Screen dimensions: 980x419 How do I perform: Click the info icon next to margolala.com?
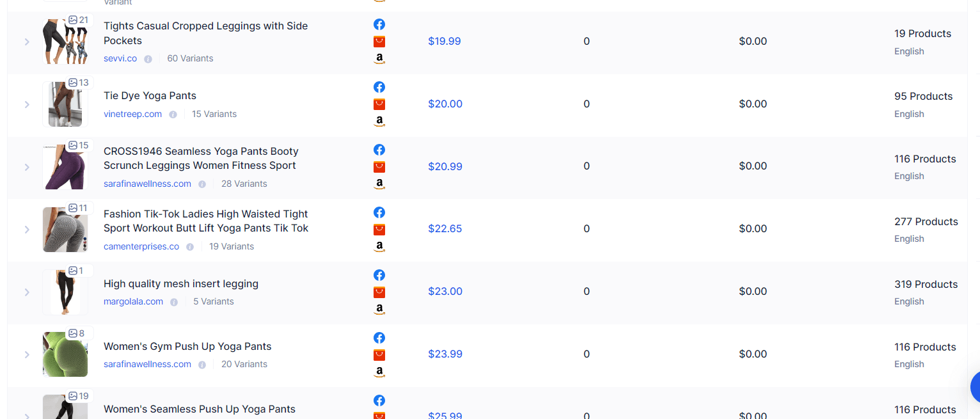(x=173, y=301)
